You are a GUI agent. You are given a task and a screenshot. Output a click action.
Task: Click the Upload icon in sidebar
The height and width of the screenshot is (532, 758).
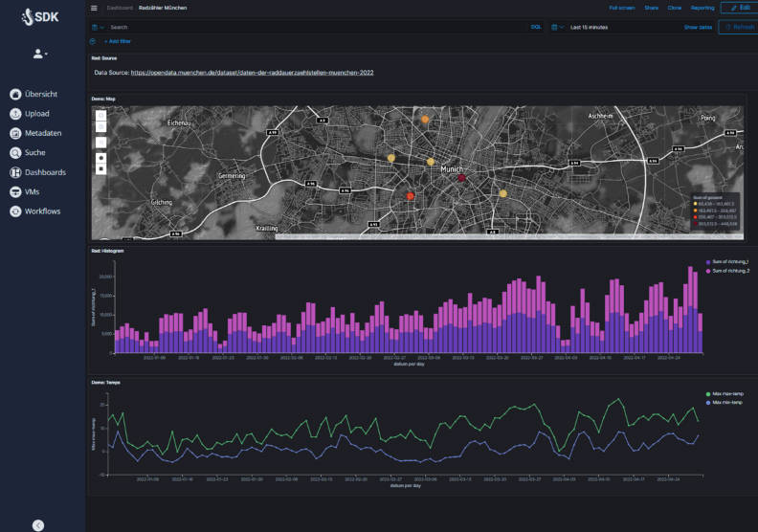coord(15,114)
